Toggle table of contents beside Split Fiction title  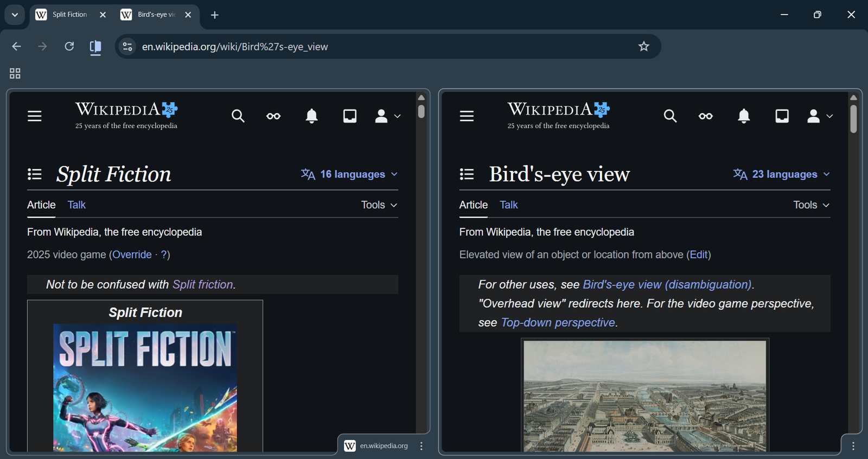pyautogui.click(x=35, y=174)
